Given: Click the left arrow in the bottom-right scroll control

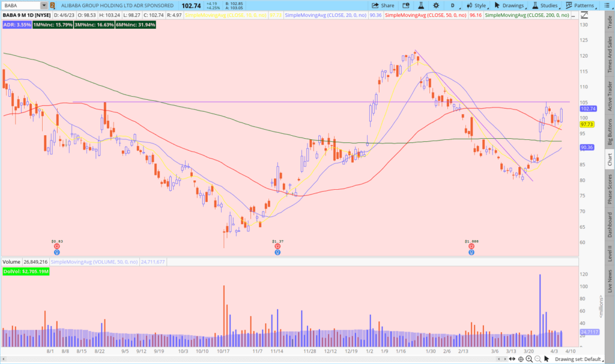Looking at the screenshot, I should click(499, 359).
